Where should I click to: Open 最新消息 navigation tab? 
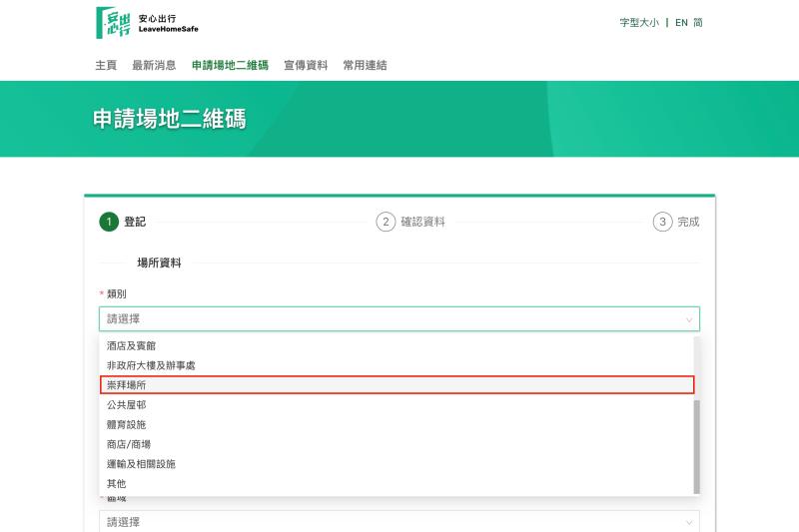[154, 65]
